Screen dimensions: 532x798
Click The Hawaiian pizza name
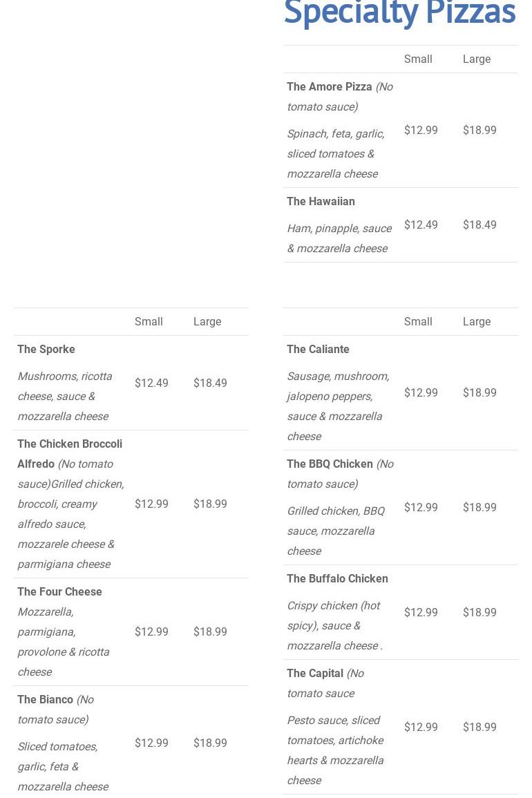[x=321, y=202]
